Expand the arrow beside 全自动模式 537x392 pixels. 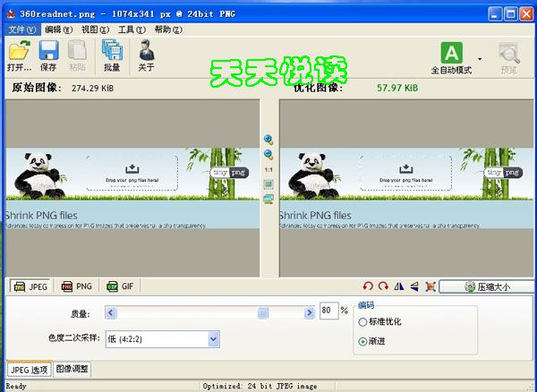[x=480, y=59]
